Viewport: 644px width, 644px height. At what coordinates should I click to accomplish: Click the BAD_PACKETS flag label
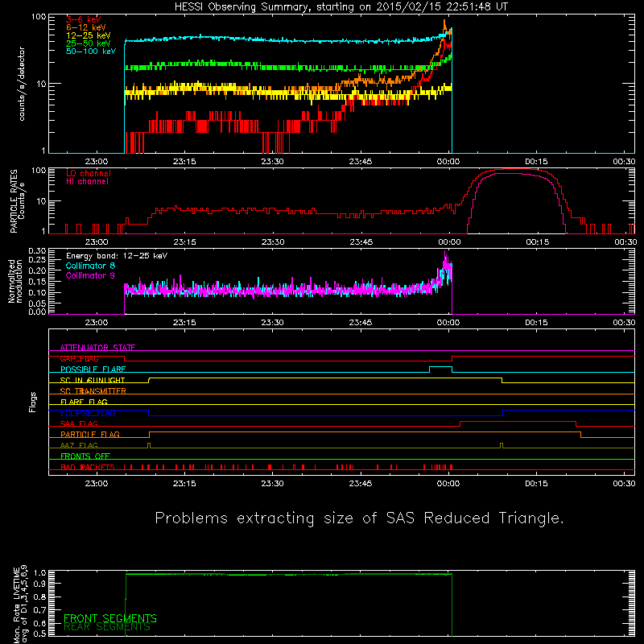pos(87,467)
